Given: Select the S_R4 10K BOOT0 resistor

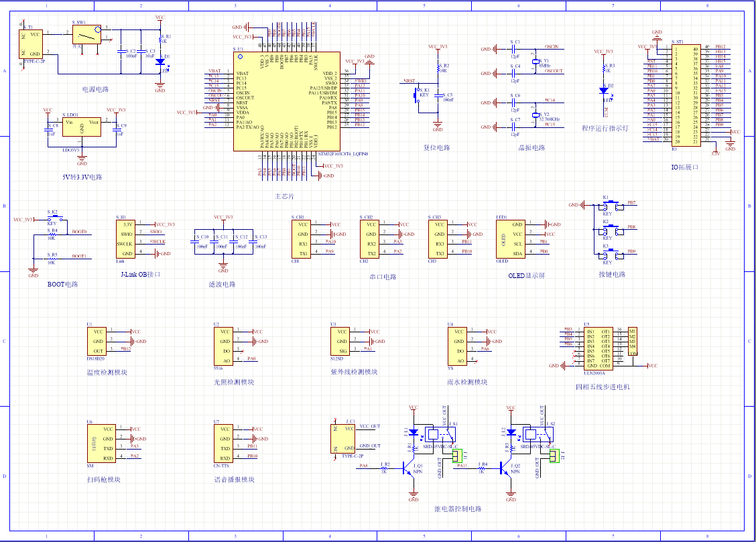Looking at the screenshot, I should pyautogui.click(x=52, y=234).
